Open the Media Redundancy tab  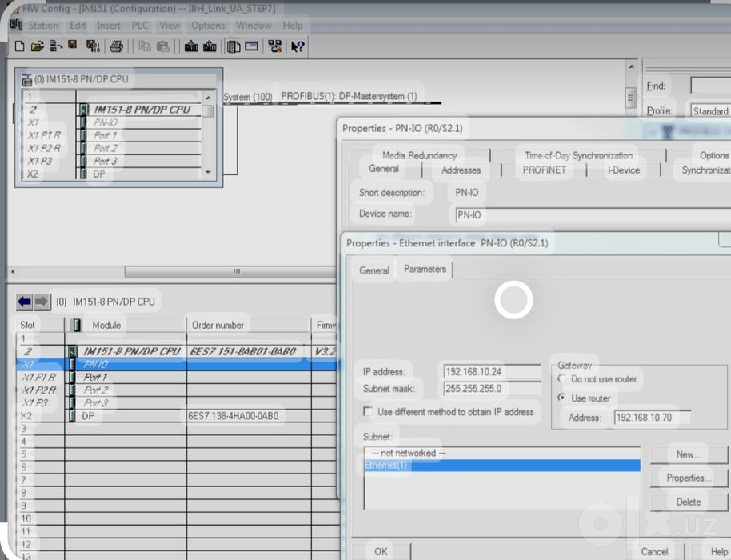click(x=419, y=155)
